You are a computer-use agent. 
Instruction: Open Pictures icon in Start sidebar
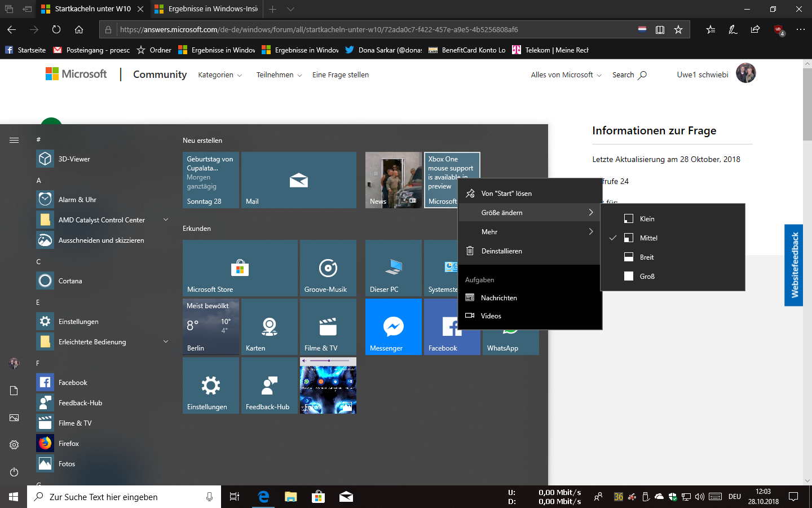click(x=14, y=418)
